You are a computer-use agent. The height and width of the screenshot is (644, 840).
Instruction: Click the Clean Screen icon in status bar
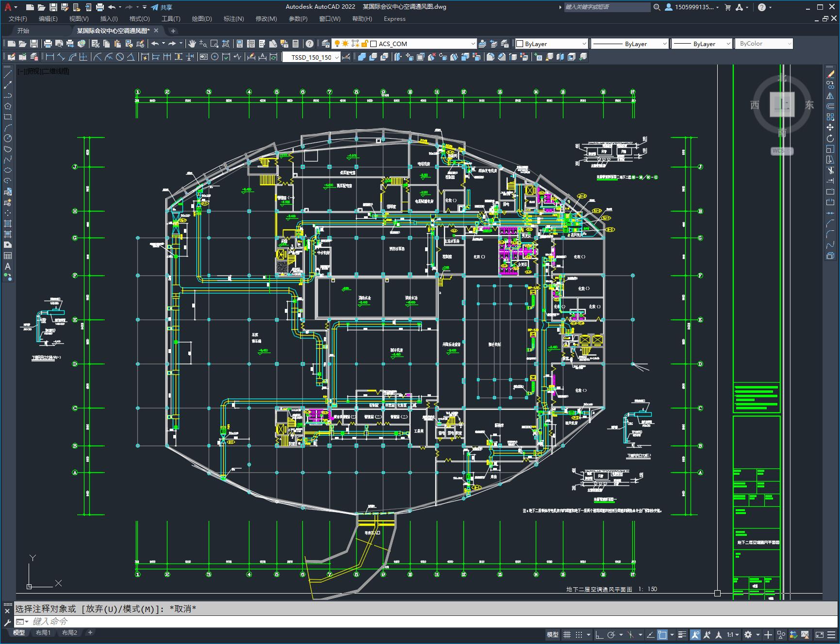point(820,634)
